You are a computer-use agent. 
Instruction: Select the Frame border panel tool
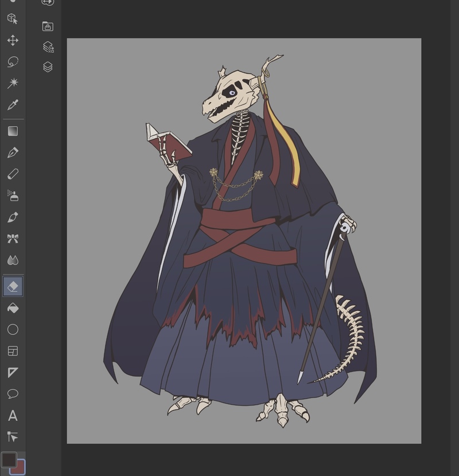coord(13,351)
